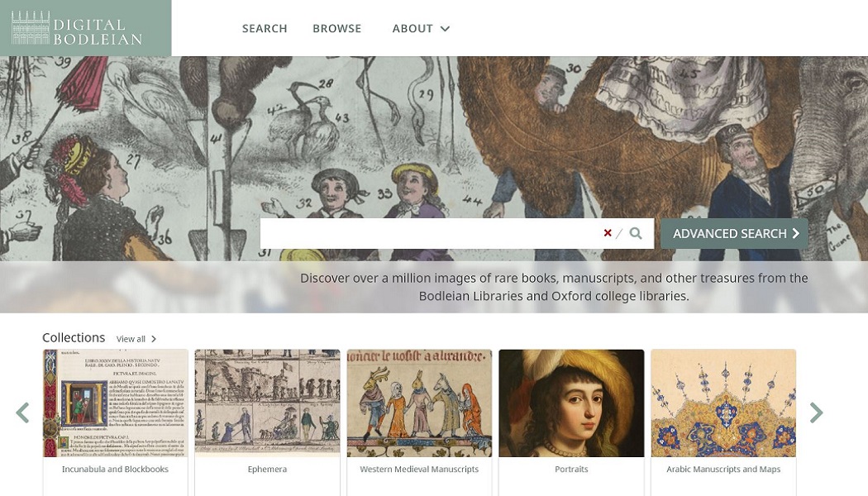Click the ADVANCED SEARCH button
The height and width of the screenshot is (496, 868).
tap(730, 233)
